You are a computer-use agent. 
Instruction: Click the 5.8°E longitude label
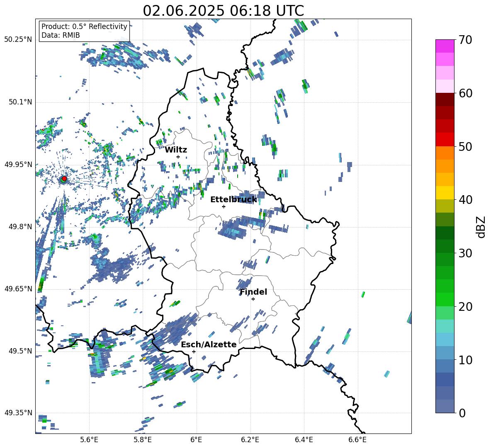[143, 440]
